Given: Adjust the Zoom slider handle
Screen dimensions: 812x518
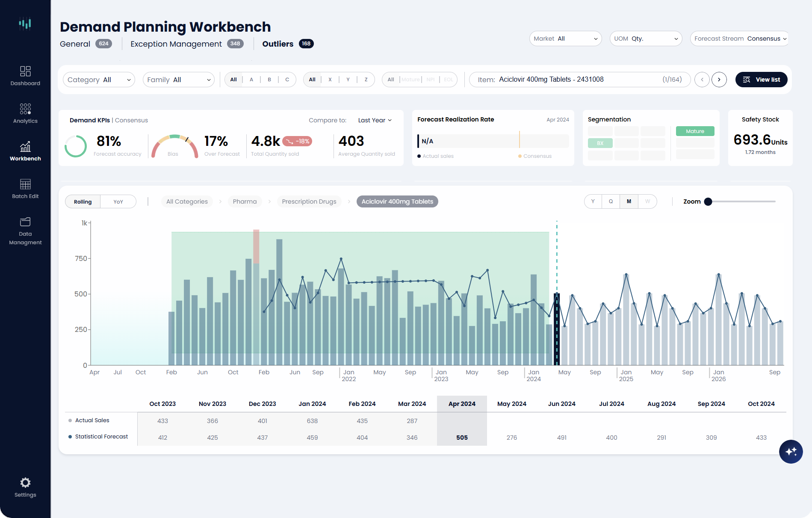Looking at the screenshot, I should (708, 201).
